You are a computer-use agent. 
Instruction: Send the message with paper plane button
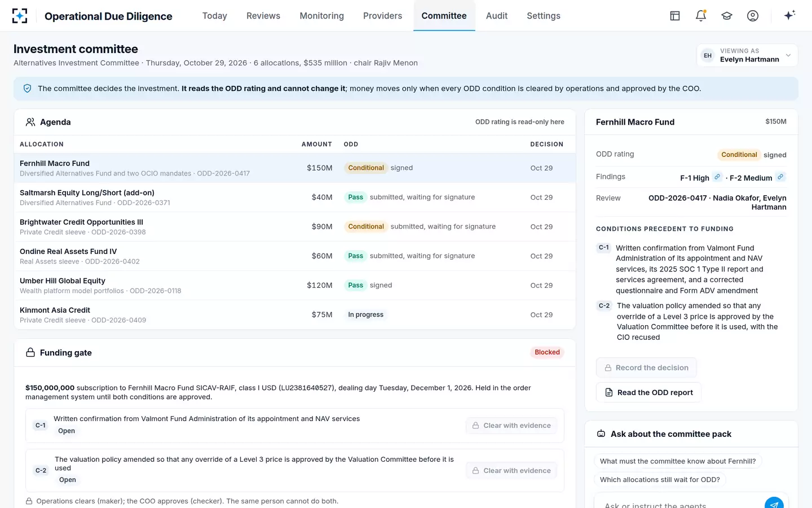[x=774, y=504]
